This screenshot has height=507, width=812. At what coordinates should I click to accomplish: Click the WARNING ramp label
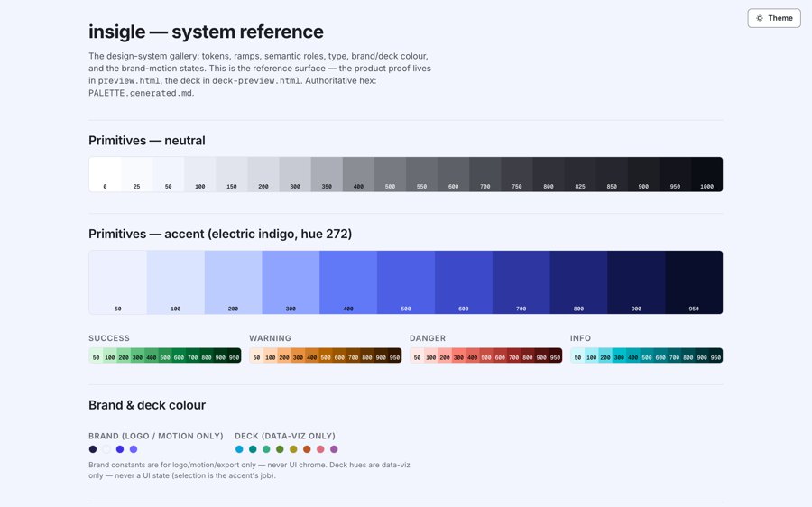pos(270,338)
